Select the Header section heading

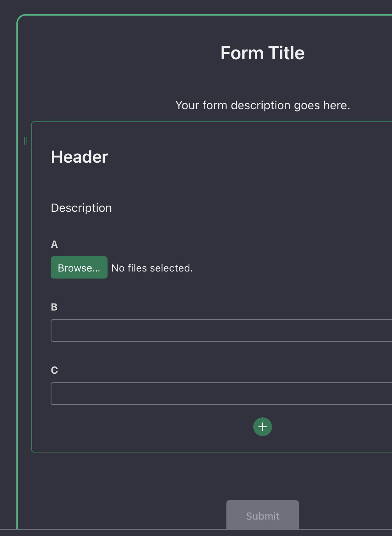pyautogui.click(x=79, y=157)
